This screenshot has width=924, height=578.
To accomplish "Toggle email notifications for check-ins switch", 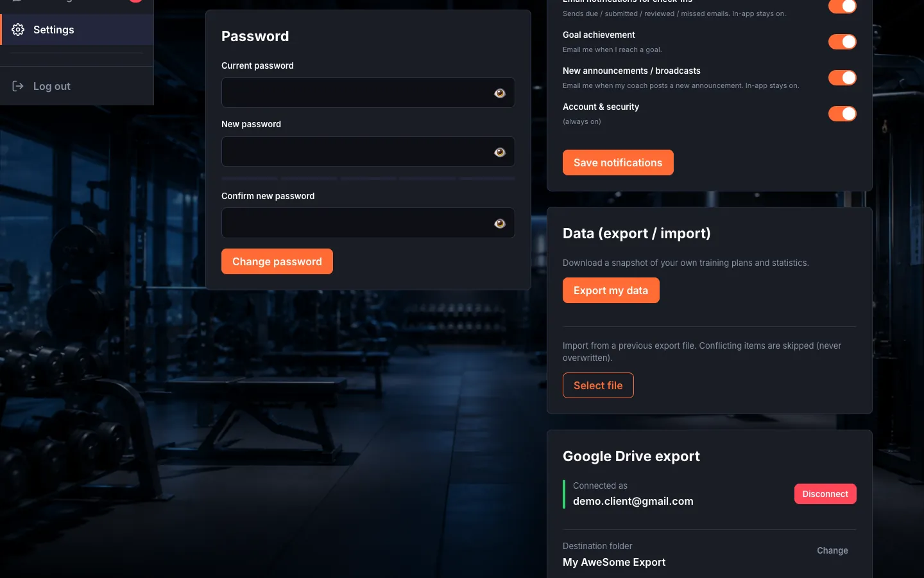I will coord(842,6).
